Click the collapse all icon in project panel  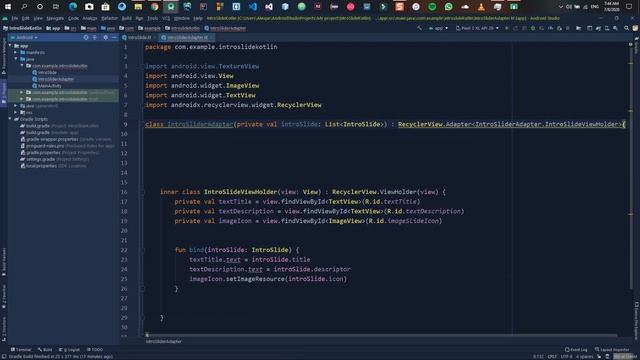click(95, 38)
